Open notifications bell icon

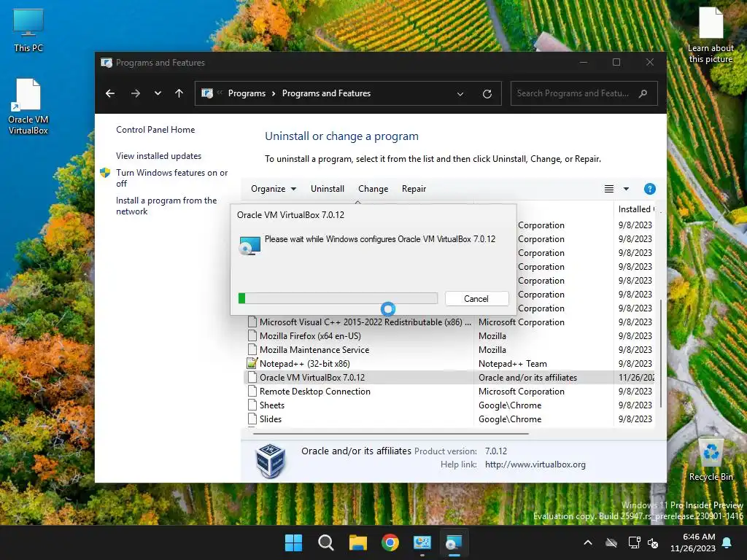(727, 542)
